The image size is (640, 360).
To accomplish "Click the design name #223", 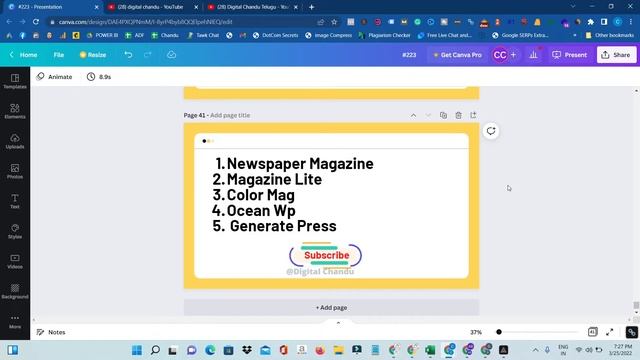I will point(409,55).
